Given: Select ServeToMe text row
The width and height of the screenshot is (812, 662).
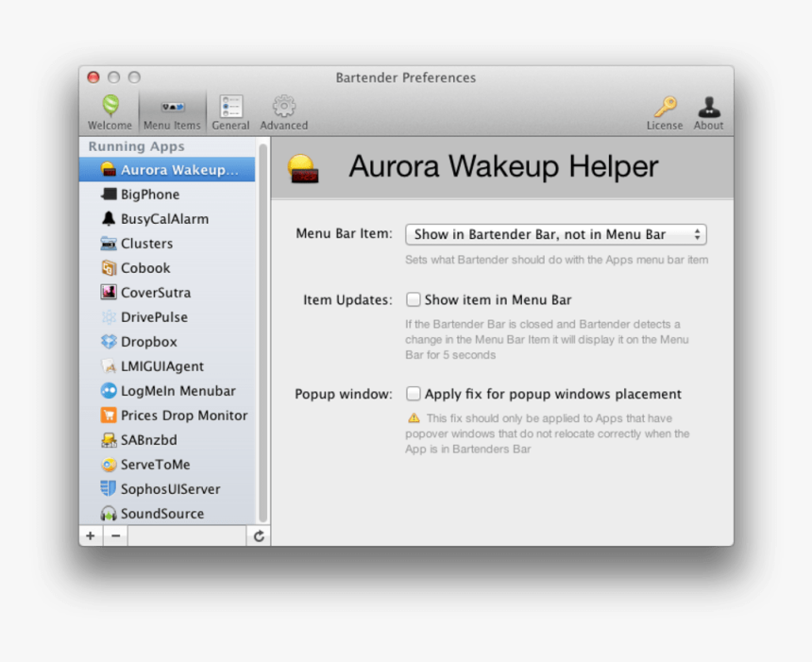Looking at the screenshot, I should 156,464.
